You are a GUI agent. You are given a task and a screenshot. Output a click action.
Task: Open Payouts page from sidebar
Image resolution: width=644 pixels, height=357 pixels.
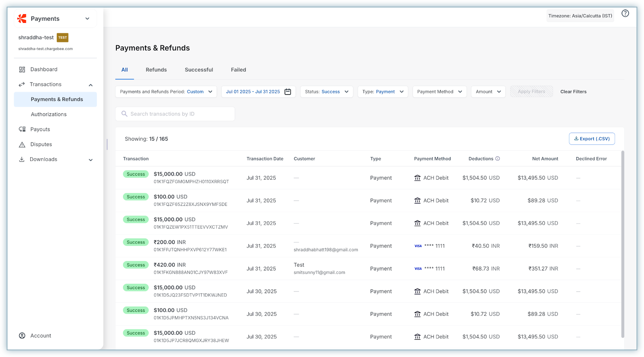point(40,129)
